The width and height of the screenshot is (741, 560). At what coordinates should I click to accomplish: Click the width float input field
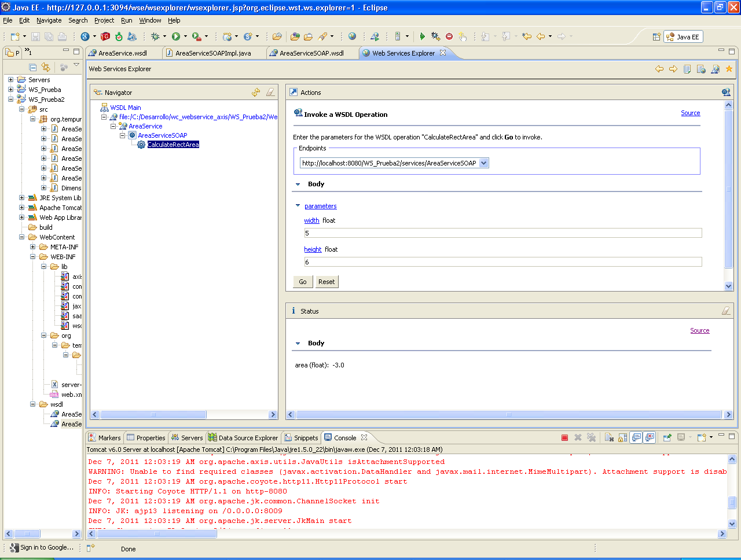(503, 233)
